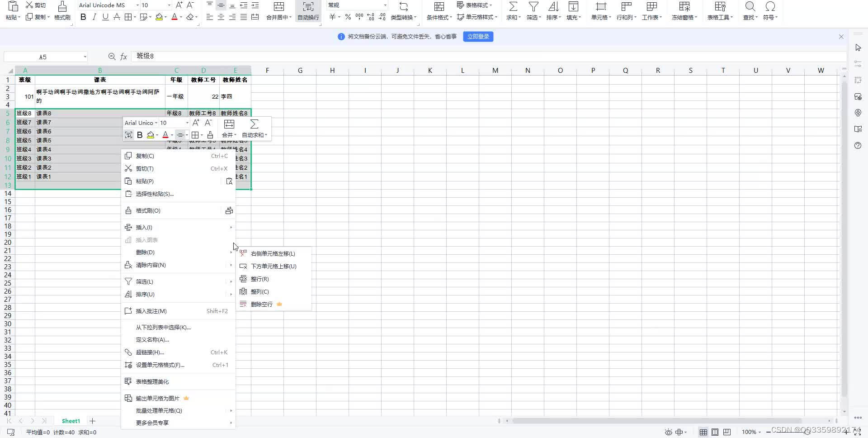Click the Conditional Format (条件格式) icon
Viewport: 868px width, 438px height.
click(439, 6)
